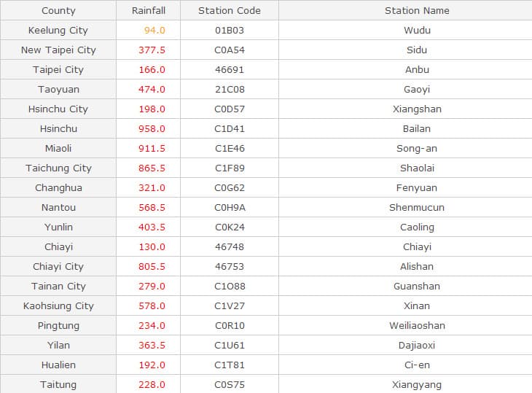Click rainfall value 228.0 for Taitung
Image resolution: width=532 pixels, height=393 pixels.
coord(152,384)
